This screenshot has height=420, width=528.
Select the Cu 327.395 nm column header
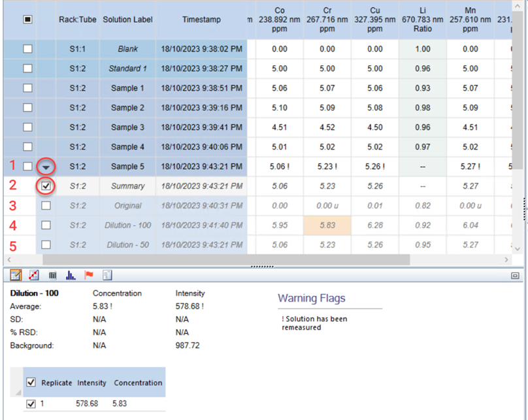pos(375,20)
